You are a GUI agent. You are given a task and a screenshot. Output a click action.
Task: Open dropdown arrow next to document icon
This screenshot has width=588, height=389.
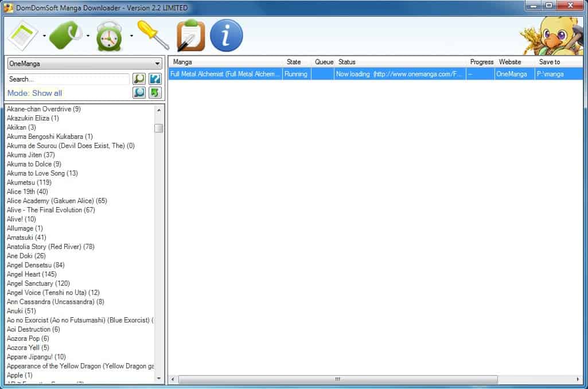click(x=44, y=36)
